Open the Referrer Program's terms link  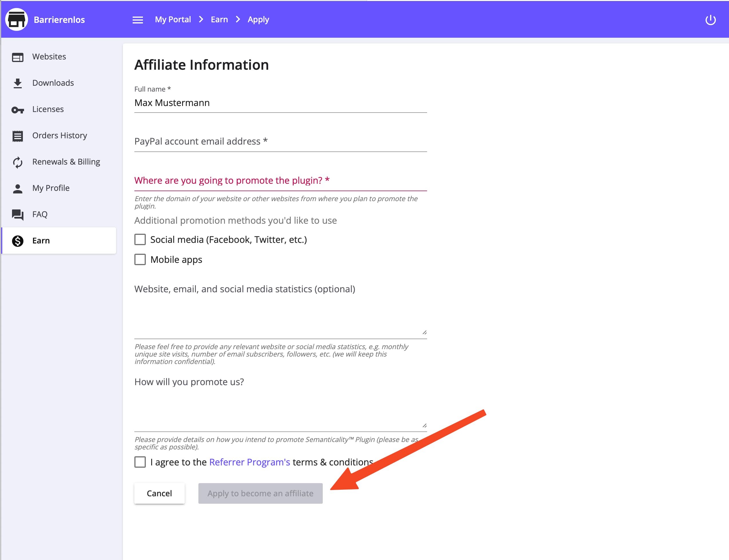click(x=250, y=462)
